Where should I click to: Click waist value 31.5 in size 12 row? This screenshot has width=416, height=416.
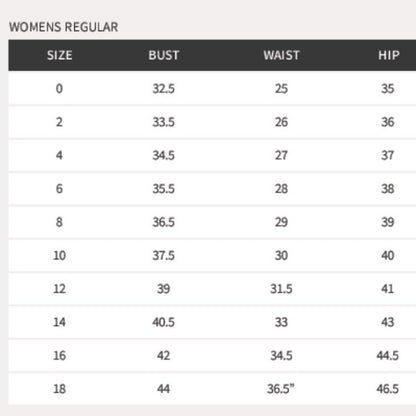281,289
